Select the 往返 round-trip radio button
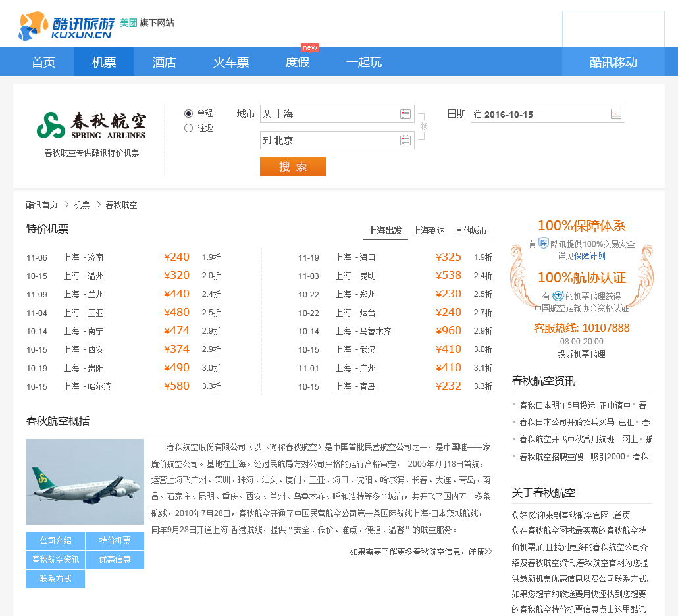The width and height of the screenshot is (678, 616). (x=188, y=128)
